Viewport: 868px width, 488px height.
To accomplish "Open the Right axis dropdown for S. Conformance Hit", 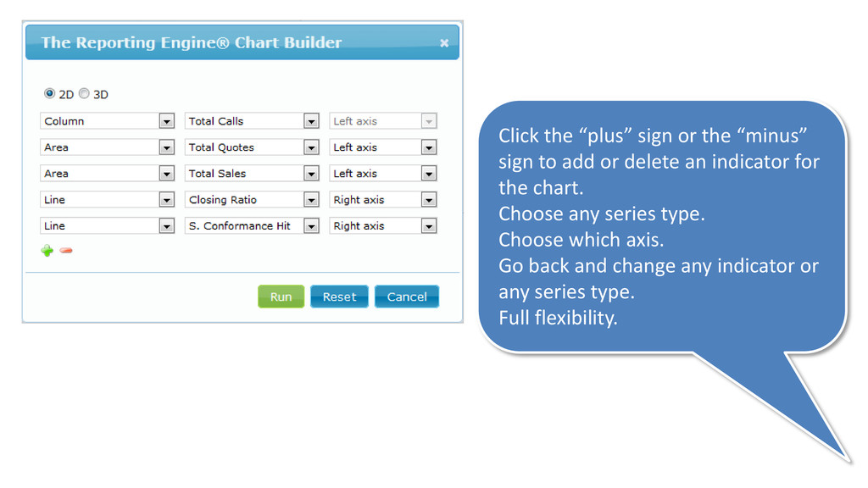I will [383, 225].
